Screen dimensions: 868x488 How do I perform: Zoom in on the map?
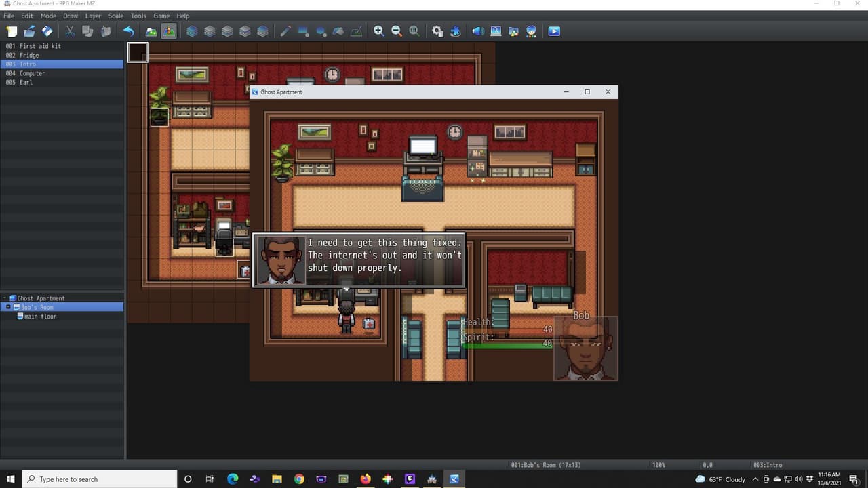tap(379, 31)
